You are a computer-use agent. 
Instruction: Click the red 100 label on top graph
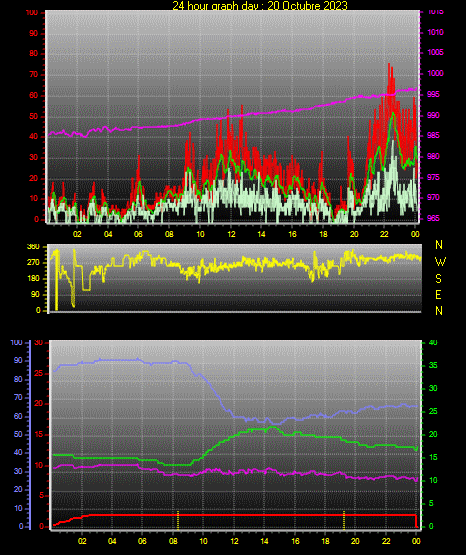31,12
